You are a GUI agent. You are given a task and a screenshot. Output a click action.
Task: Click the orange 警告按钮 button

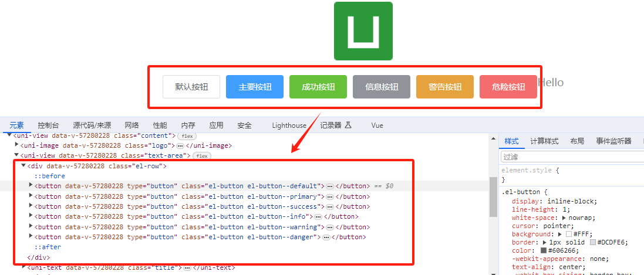click(x=445, y=87)
